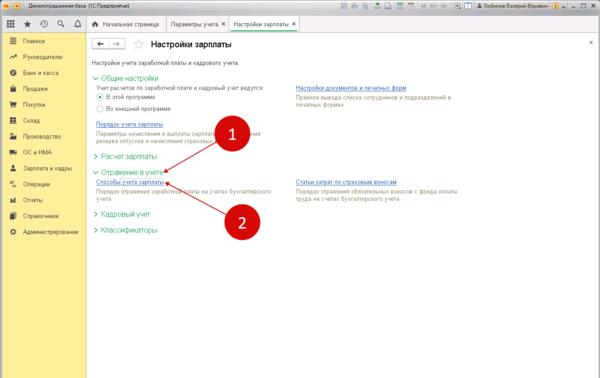
Task: Switch to the Начальная страница tab
Action: tap(126, 24)
